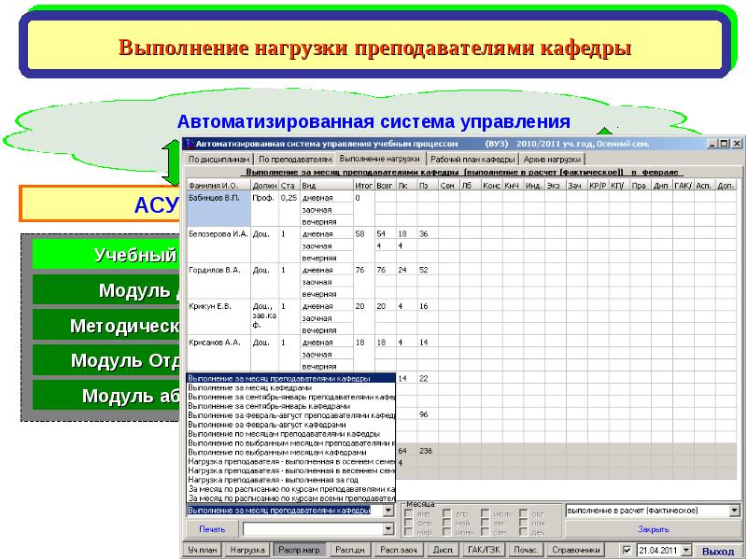Click the Закрыть button

653,528
